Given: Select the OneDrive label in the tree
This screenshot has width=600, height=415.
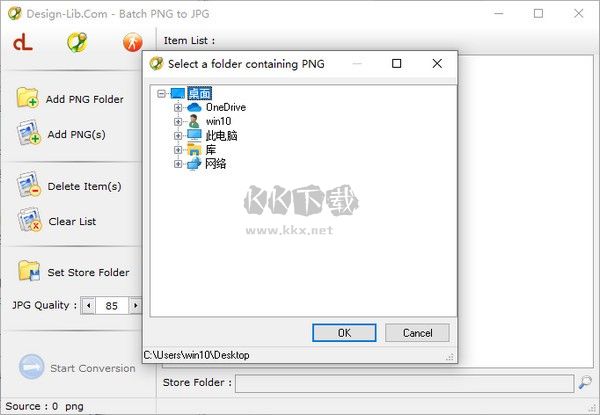Looking at the screenshot, I should click(226, 107).
